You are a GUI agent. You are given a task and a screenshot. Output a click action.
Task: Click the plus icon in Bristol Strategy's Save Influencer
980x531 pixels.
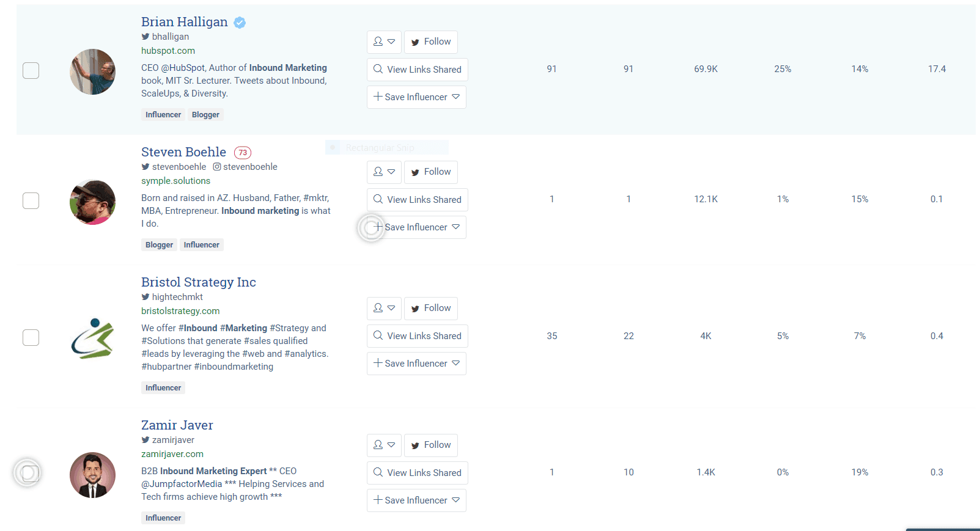pyautogui.click(x=378, y=363)
